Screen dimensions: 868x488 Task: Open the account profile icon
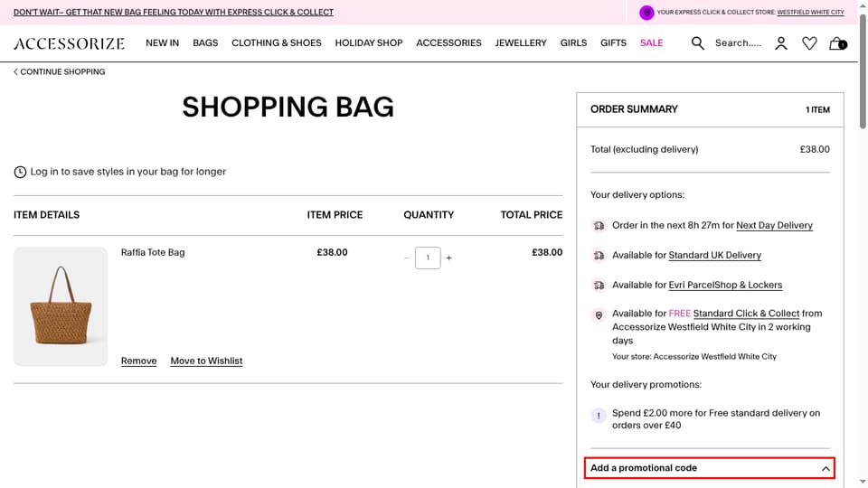point(781,43)
